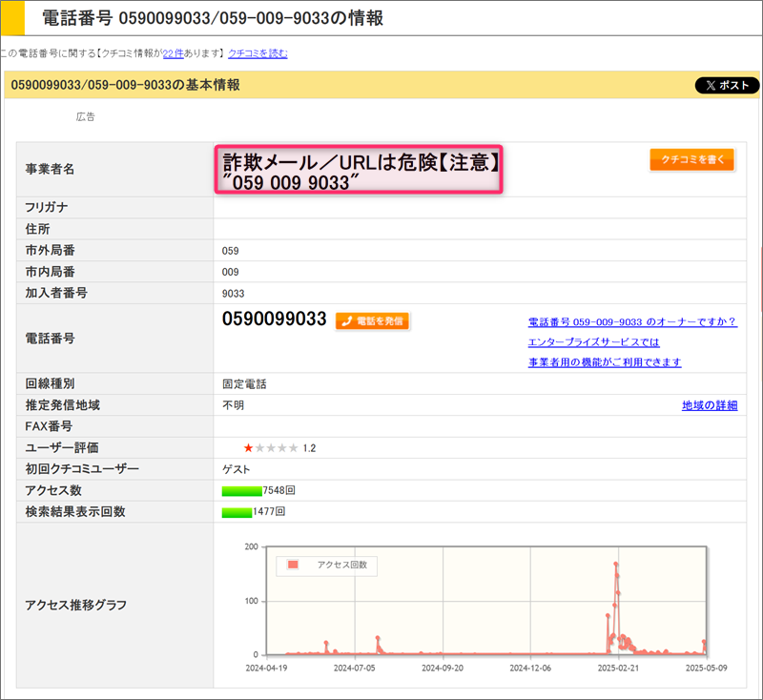Click the 0590099033/059-009-9033の基本情報 section header
The height and width of the screenshot is (700, 763).
126,85
